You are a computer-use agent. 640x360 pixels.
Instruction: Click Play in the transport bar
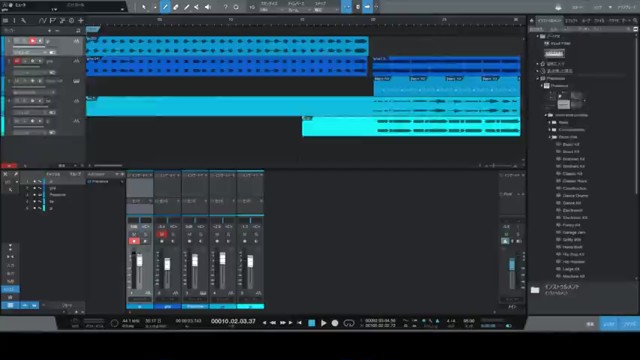point(323,323)
